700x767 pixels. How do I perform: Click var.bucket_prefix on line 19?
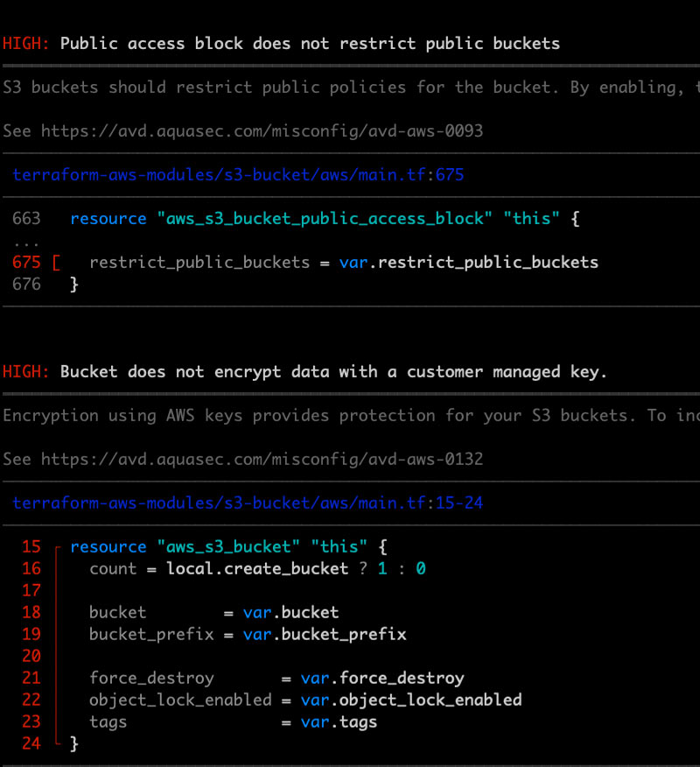tap(325, 635)
